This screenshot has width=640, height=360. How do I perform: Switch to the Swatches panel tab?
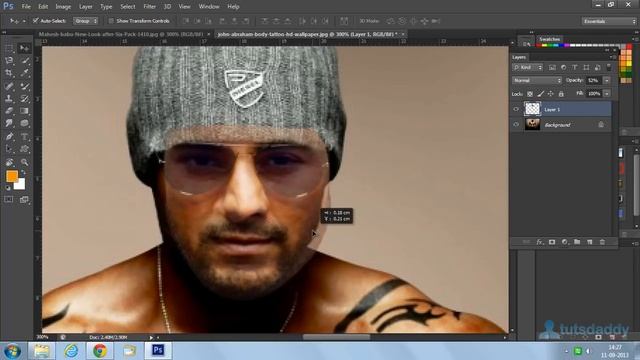549,39
